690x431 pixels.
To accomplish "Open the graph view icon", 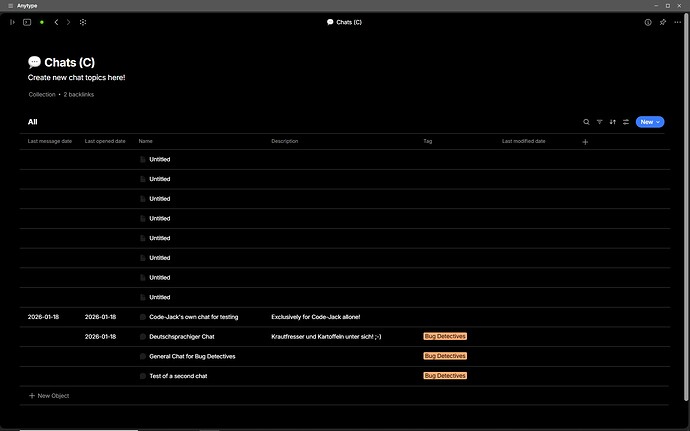I will 83,22.
